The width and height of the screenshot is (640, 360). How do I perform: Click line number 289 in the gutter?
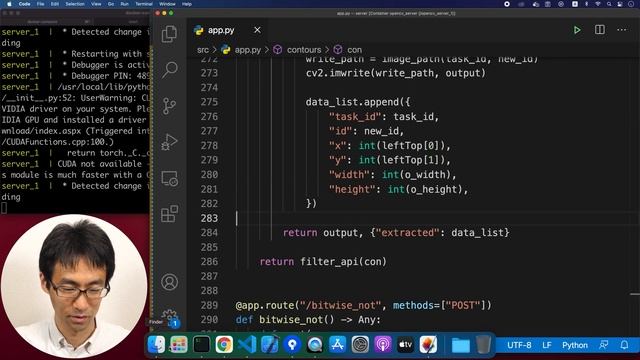pos(209,305)
